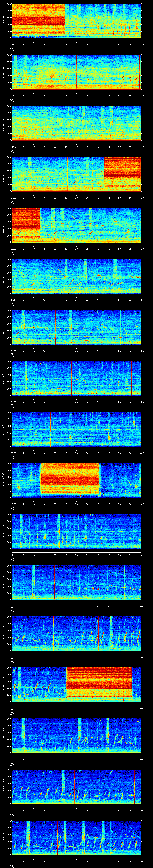Click the '1:04:00' time axis label
Screen dimensions: 153x868
12,197
